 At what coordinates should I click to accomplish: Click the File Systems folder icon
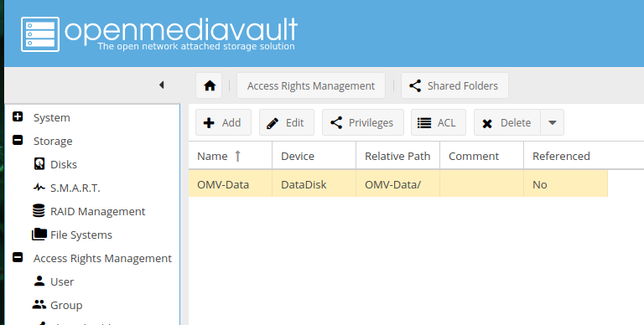[39, 235]
